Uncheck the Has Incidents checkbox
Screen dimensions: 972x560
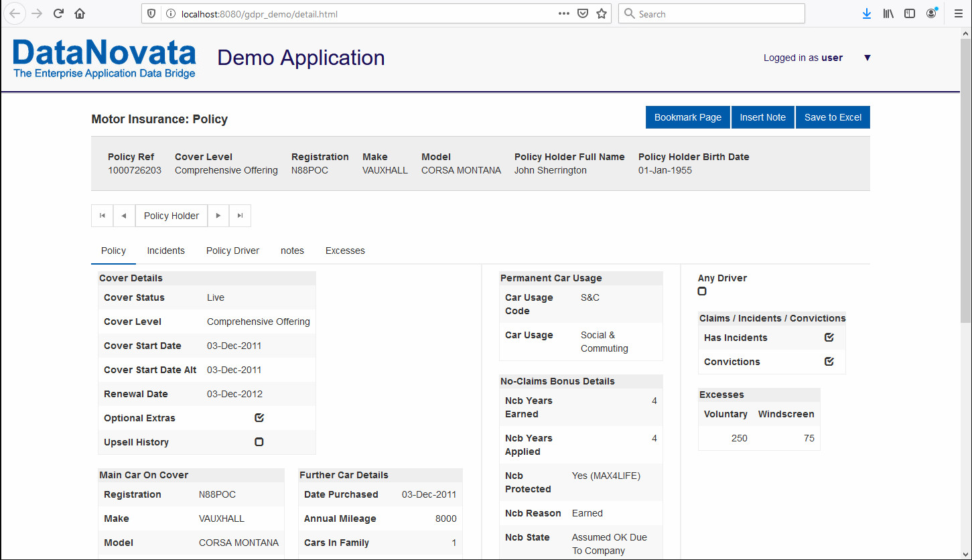(829, 338)
